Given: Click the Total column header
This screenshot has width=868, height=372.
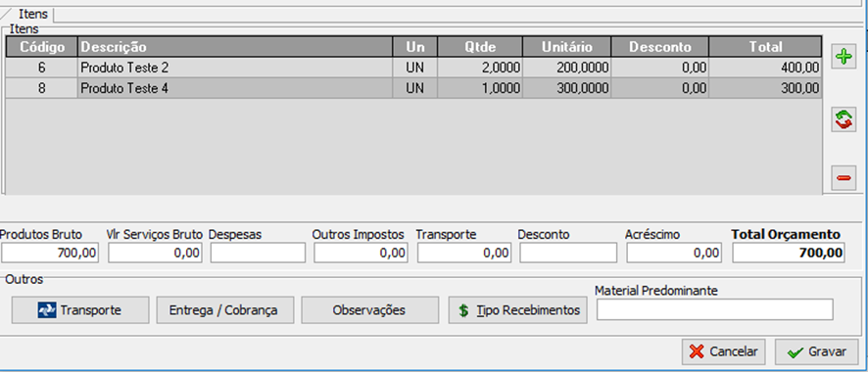Looking at the screenshot, I should tap(765, 47).
